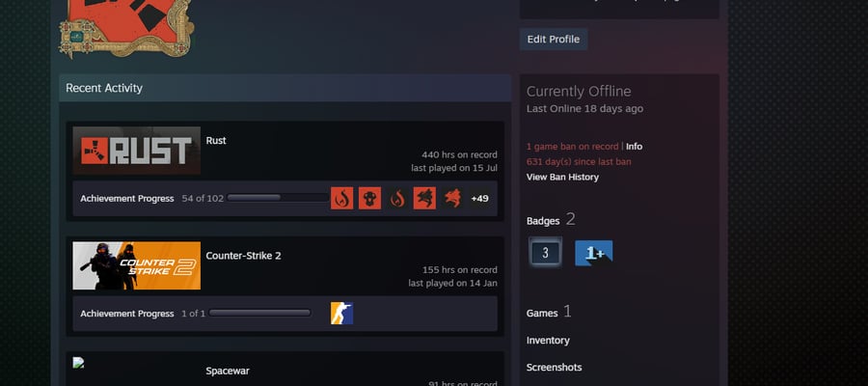Open the ban Info link

pyautogui.click(x=635, y=147)
